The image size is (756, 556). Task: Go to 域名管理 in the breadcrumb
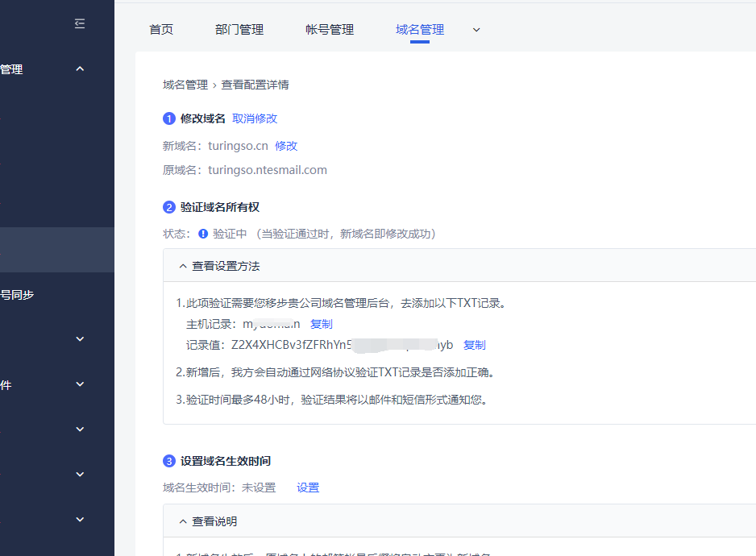pos(185,85)
